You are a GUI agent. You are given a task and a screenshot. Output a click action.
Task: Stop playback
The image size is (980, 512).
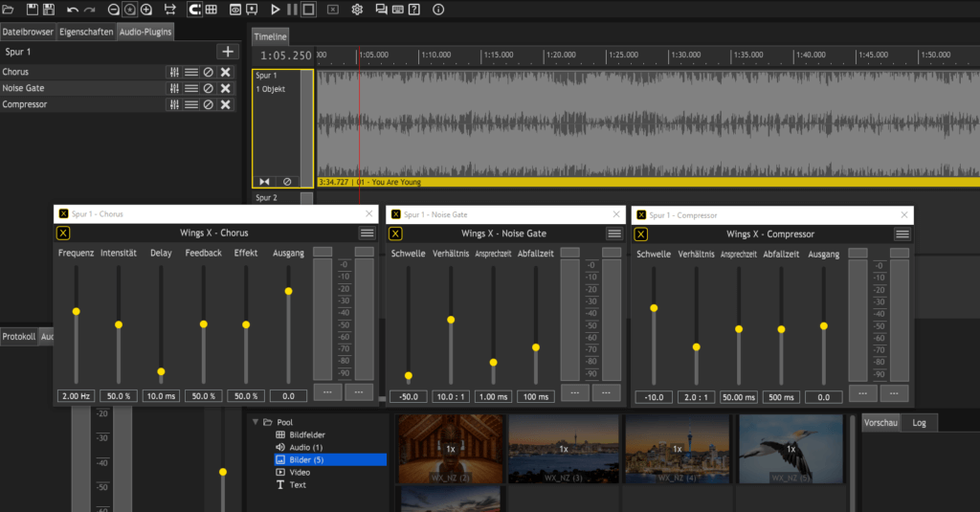pos(309,10)
